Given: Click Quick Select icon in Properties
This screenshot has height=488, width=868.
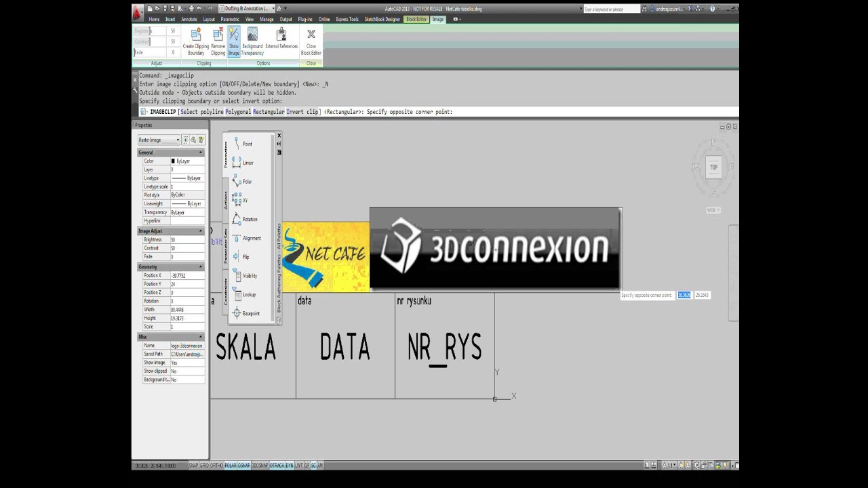Looking at the screenshot, I should (x=201, y=140).
